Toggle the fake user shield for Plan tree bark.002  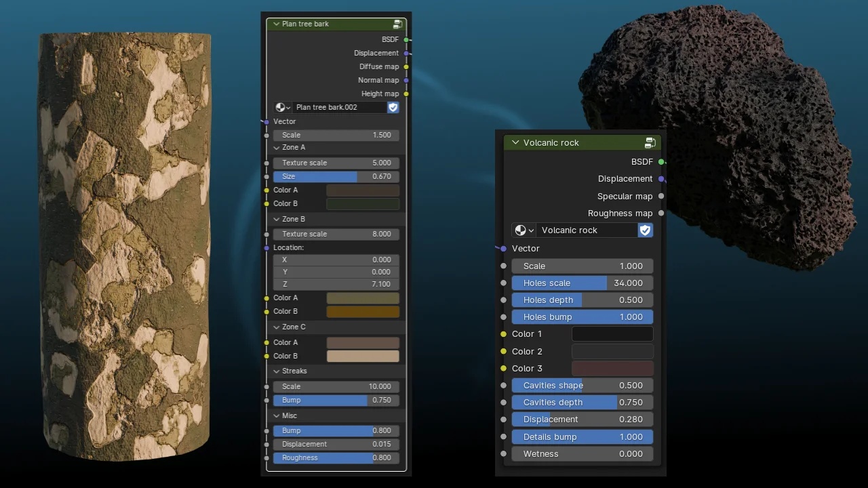click(393, 107)
